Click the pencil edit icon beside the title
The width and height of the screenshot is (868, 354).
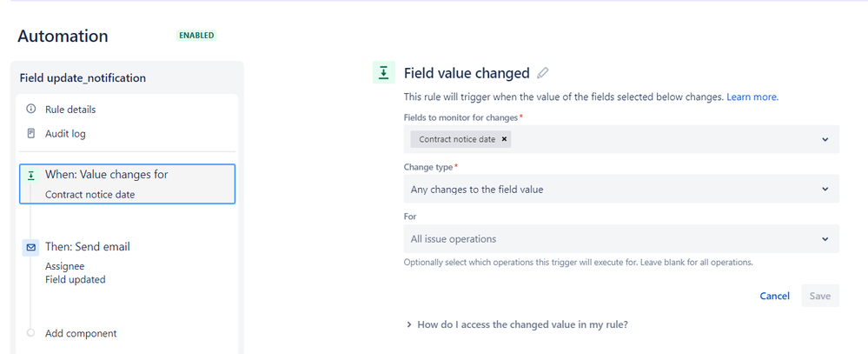543,74
